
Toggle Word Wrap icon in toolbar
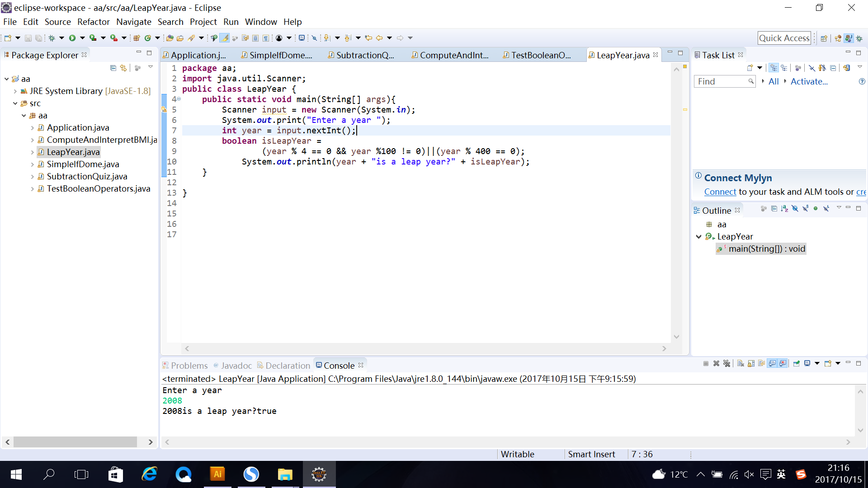[245, 38]
